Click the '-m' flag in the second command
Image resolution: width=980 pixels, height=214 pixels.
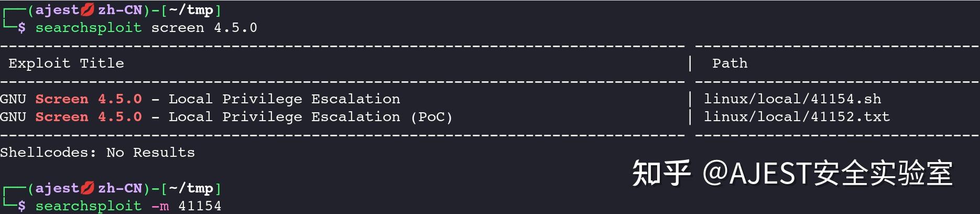[x=160, y=206]
